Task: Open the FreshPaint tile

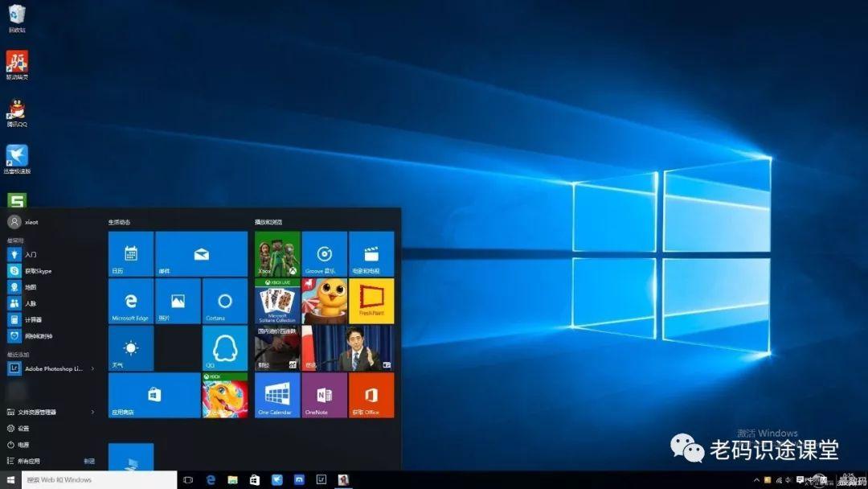Action: point(371,301)
